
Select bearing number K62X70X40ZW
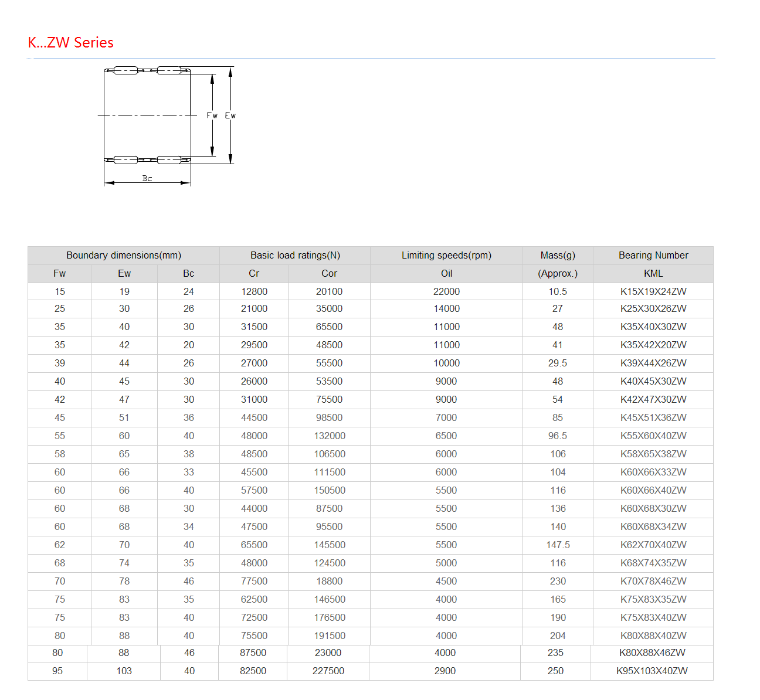[x=653, y=545]
